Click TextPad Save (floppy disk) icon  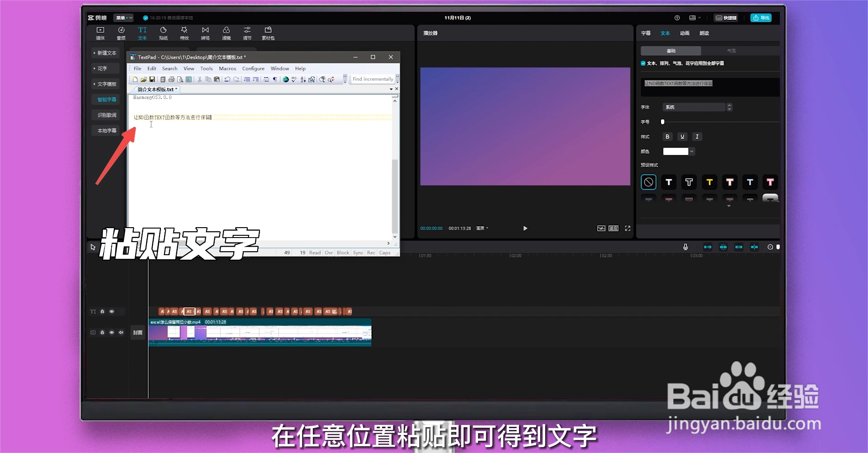pos(152,79)
